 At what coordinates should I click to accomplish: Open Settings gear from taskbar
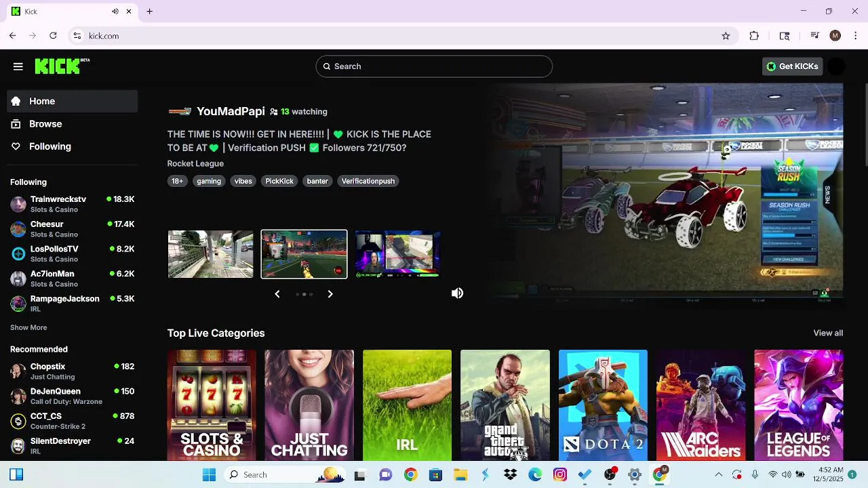tap(635, 474)
